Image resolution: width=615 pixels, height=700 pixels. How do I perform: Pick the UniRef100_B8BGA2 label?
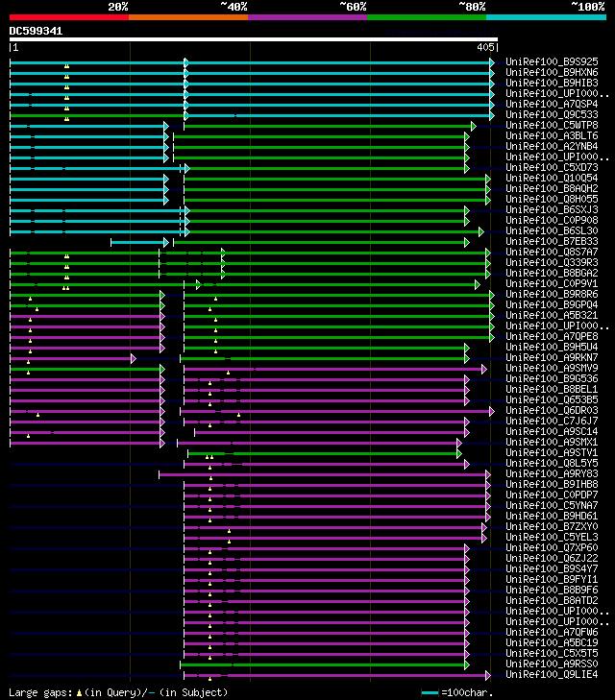point(552,274)
